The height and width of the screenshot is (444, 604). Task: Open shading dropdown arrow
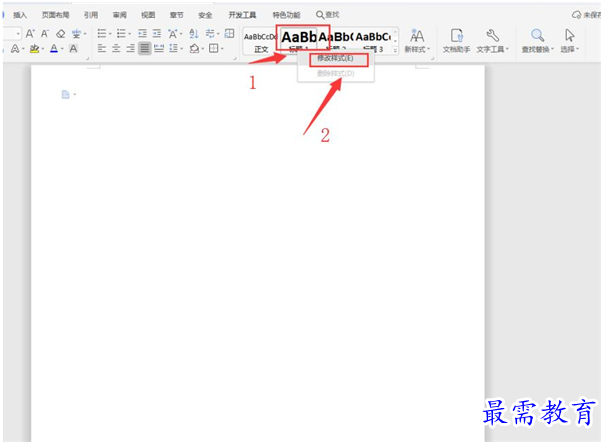pyautogui.click(x=203, y=49)
